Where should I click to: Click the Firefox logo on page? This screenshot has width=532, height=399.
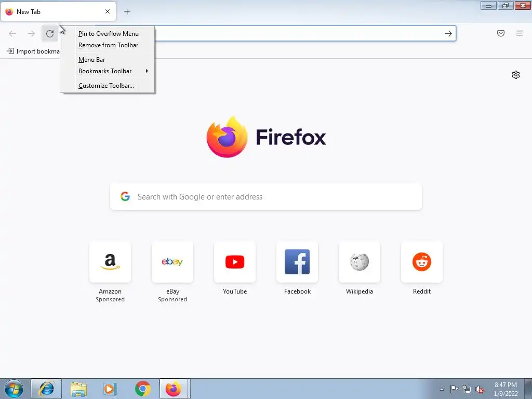coord(267,137)
